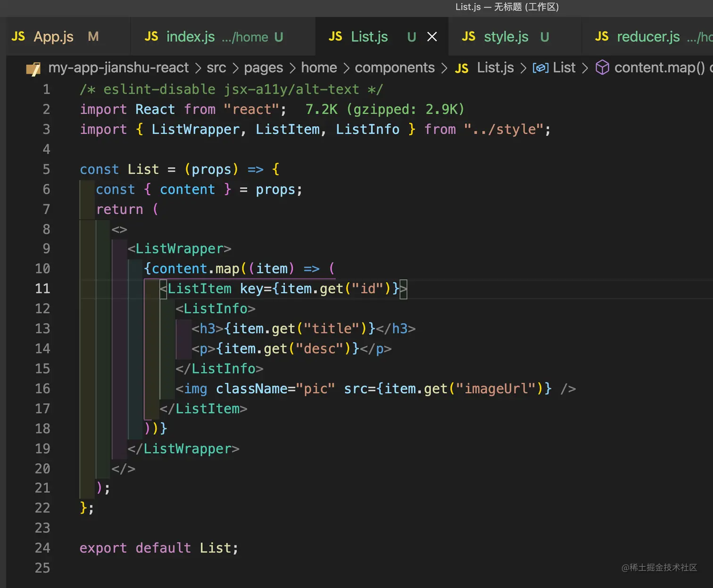This screenshot has height=588, width=713.
Task: Click the folder icon at the breadcrumb start
Action: [33, 69]
